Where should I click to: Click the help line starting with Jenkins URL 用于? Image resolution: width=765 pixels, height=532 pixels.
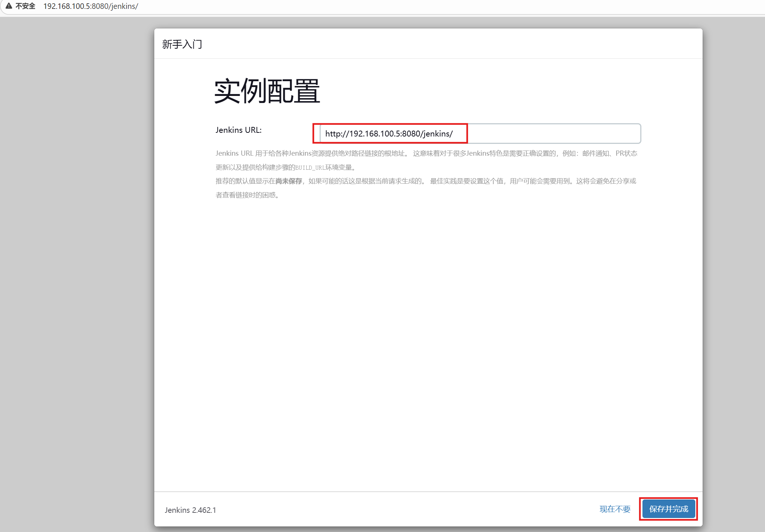310,153
